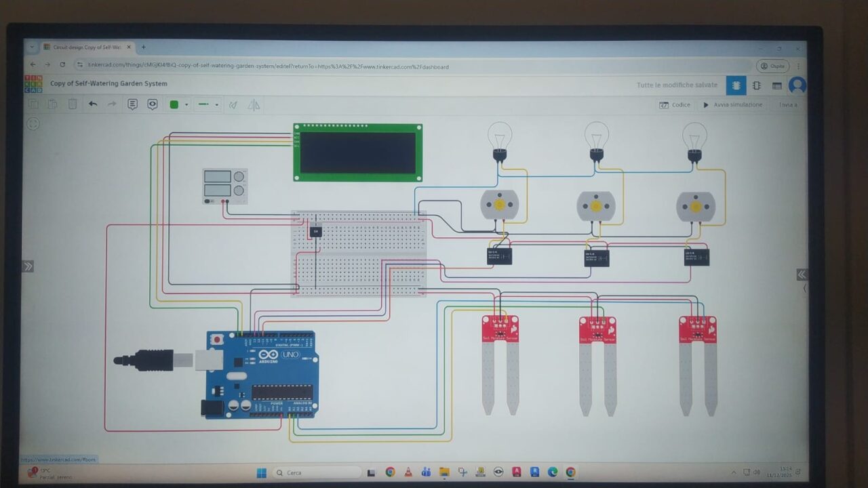Open the component list table view

[777, 86]
